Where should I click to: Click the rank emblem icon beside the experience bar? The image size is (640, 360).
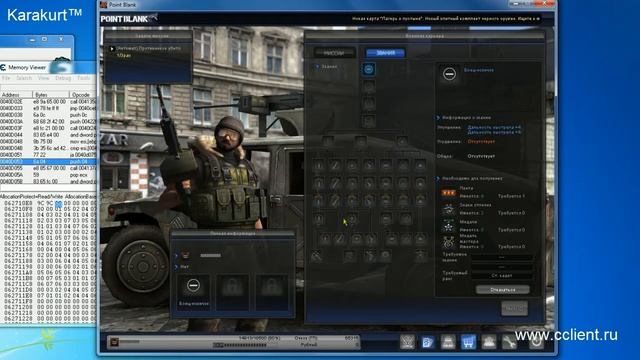tap(115, 342)
